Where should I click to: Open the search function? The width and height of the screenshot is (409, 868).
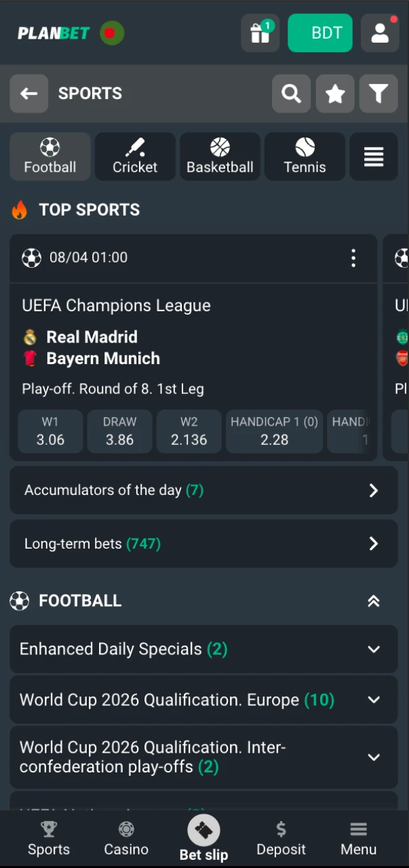(291, 94)
